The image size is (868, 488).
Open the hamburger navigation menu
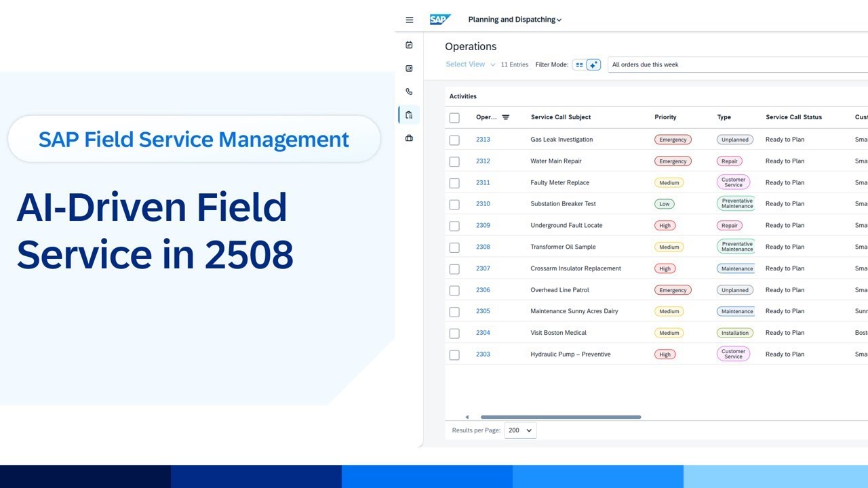coord(410,20)
